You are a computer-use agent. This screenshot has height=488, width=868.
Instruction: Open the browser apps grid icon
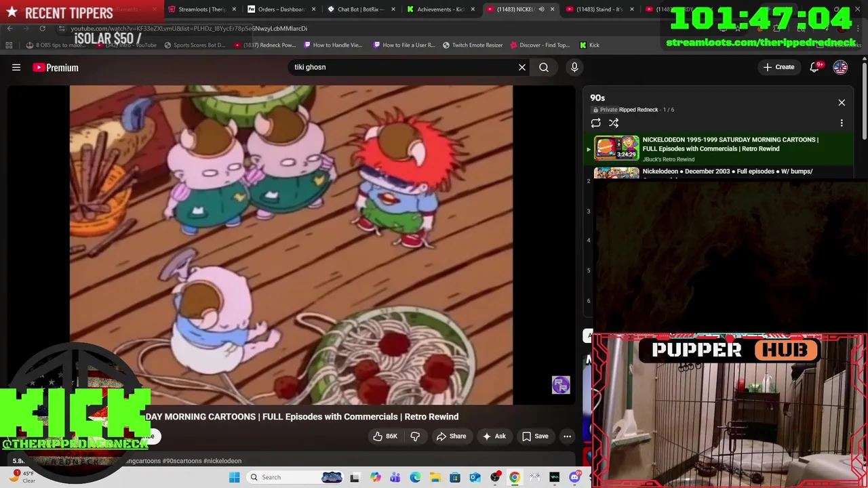tap(9, 45)
